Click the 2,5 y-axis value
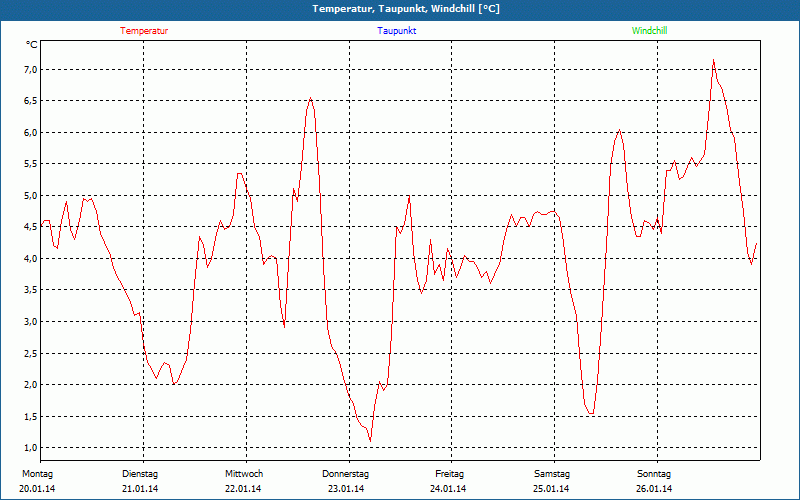Image resolution: width=800 pixels, height=500 pixels. (x=31, y=354)
